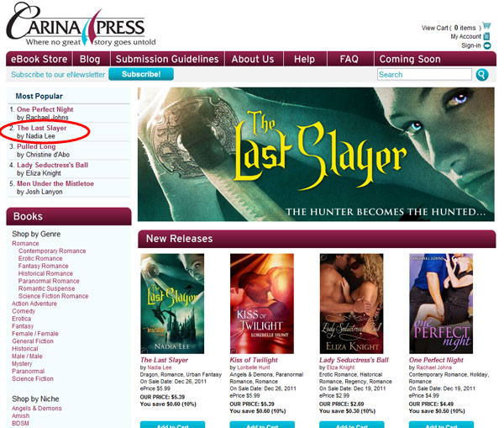The height and width of the screenshot is (428, 504).
Task: Open the eBook Store menu
Action: click(39, 59)
